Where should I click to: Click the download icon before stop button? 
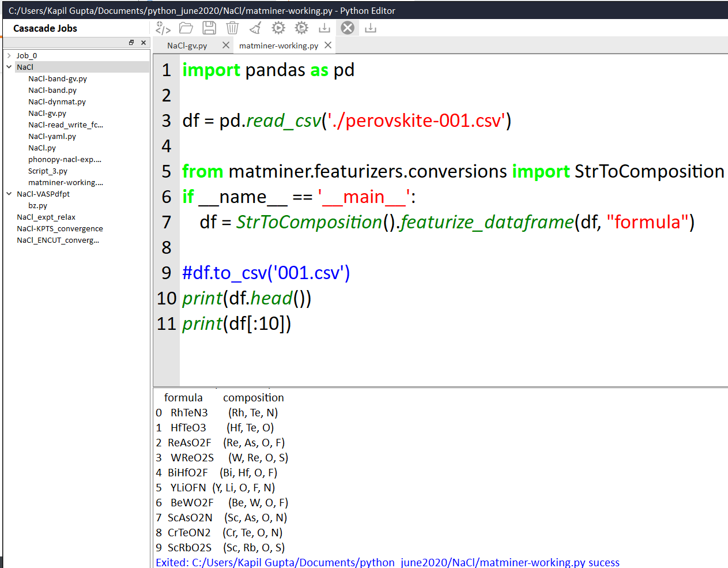(x=325, y=28)
